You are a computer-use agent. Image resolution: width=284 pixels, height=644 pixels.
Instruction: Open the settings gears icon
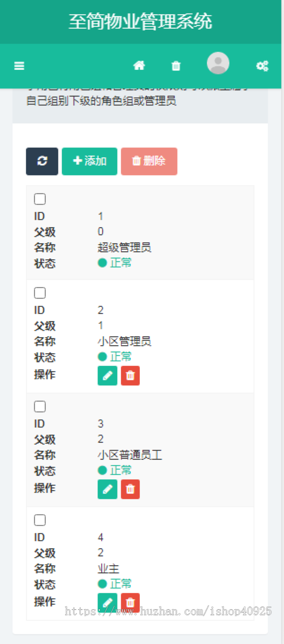tap(262, 66)
